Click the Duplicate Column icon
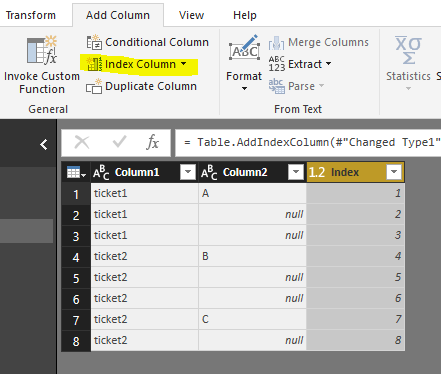Viewport: 441px width, 374px height. click(x=94, y=86)
